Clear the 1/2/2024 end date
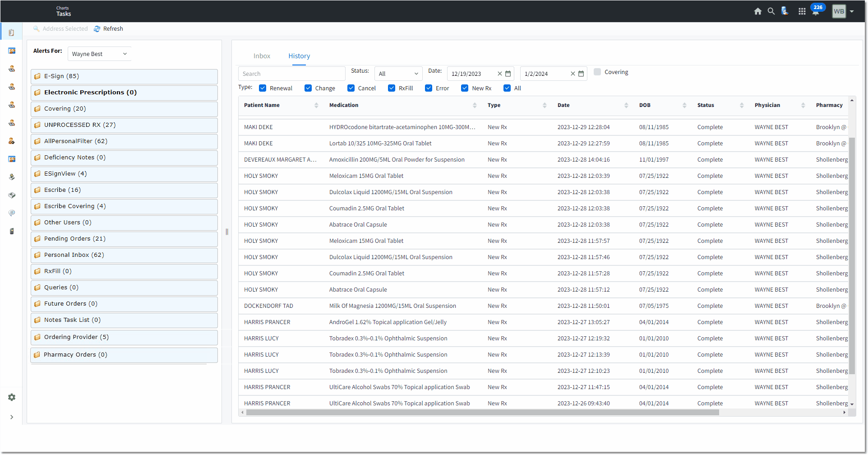The width and height of the screenshot is (868, 455). (573, 74)
